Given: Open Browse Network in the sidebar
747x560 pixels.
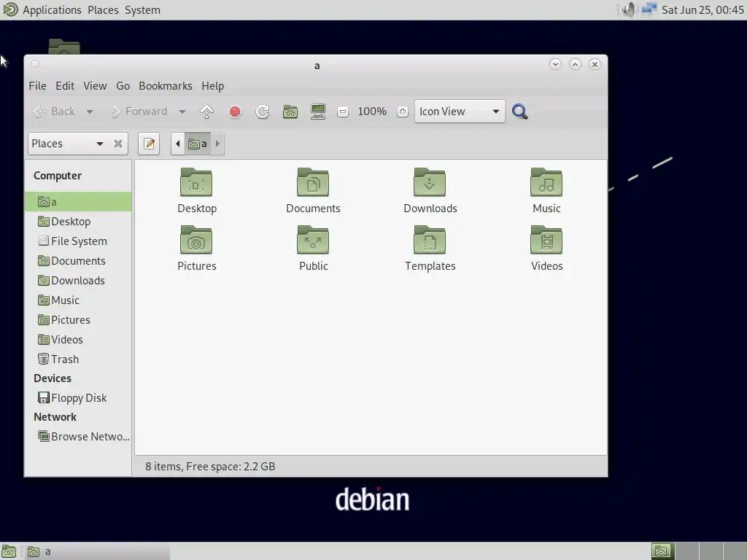Looking at the screenshot, I should tap(78, 436).
